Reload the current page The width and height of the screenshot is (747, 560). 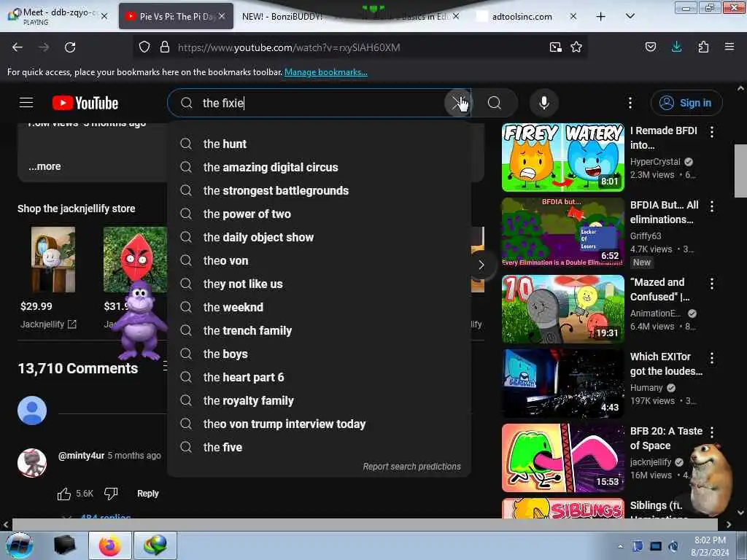point(70,47)
